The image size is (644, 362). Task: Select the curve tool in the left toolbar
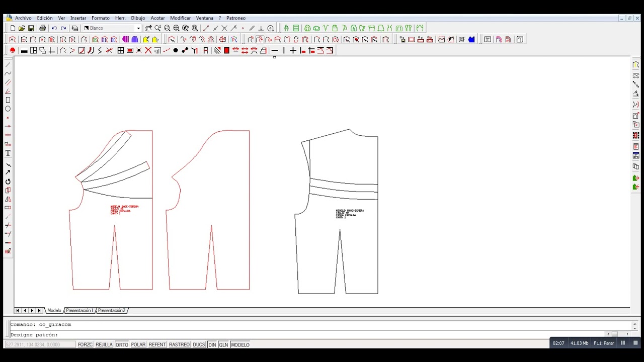point(8,73)
